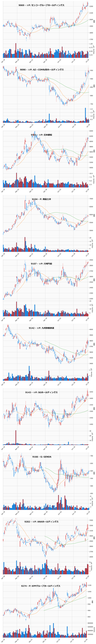
Task: Select the 9142 九州旅客鉄道 chart title
Action: [x=41, y=328]
